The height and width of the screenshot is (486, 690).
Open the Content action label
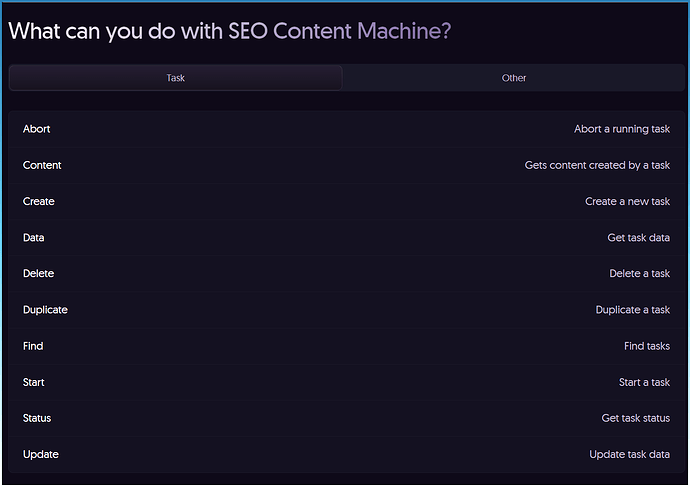(42, 165)
